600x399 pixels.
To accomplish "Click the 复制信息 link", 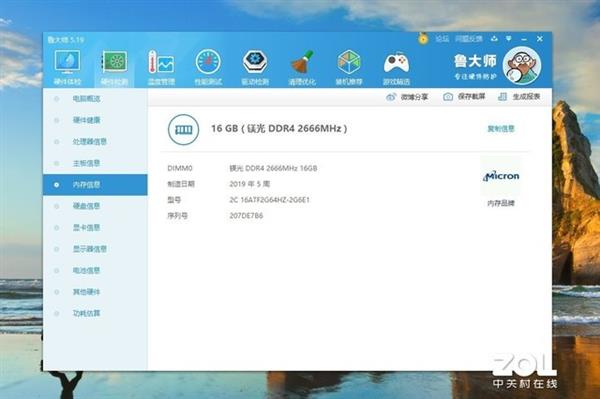I will point(501,129).
